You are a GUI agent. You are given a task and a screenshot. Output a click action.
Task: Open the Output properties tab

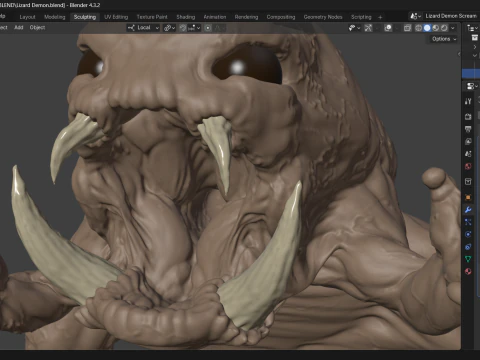click(x=468, y=129)
